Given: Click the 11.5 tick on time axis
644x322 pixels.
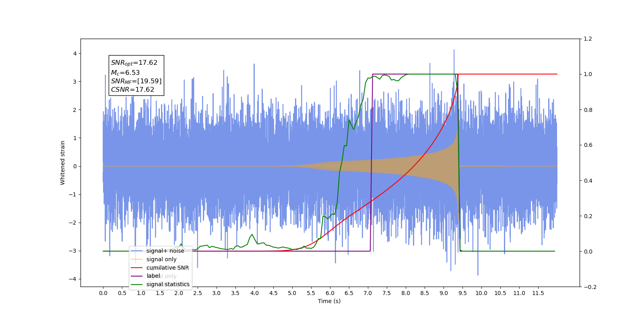Looking at the screenshot, I should pyautogui.click(x=538, y=293).
